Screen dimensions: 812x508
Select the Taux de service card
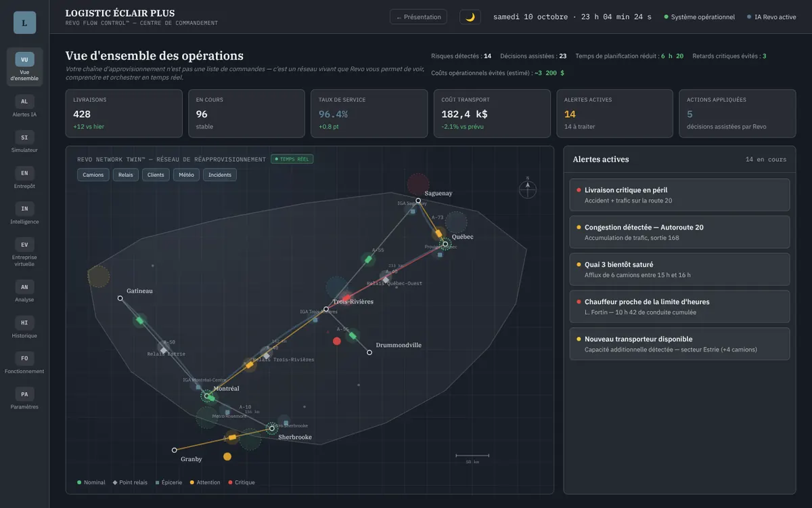pos(369,113)
